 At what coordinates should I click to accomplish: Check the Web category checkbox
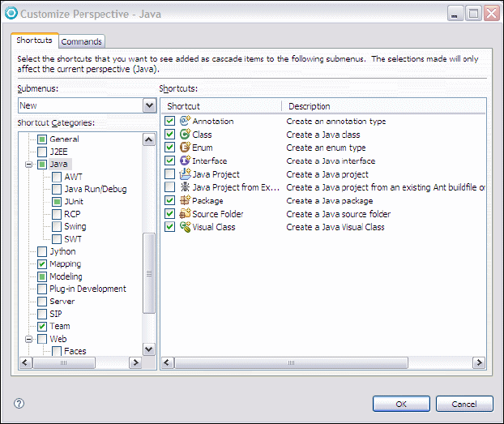pyautogui.click(x=42, y=339)
